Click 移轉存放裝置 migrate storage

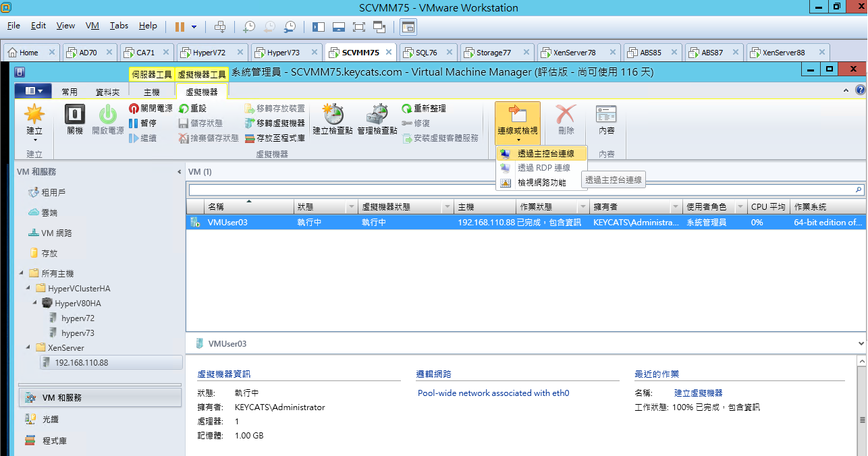point(275,108)
